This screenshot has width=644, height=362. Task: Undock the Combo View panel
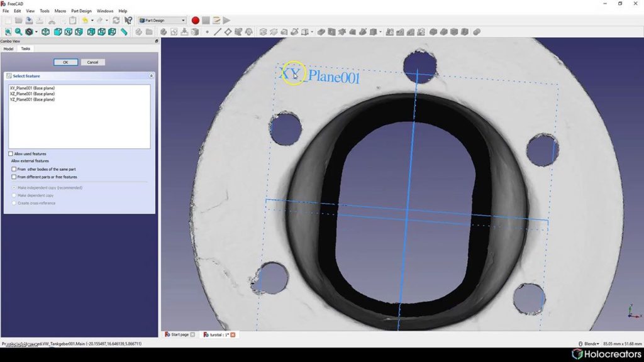pyautogui.click(x=156, y=41)
